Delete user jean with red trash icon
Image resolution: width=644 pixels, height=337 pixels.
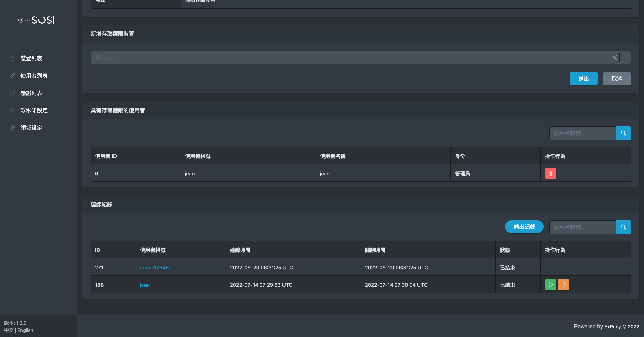[x=550, y=174]
